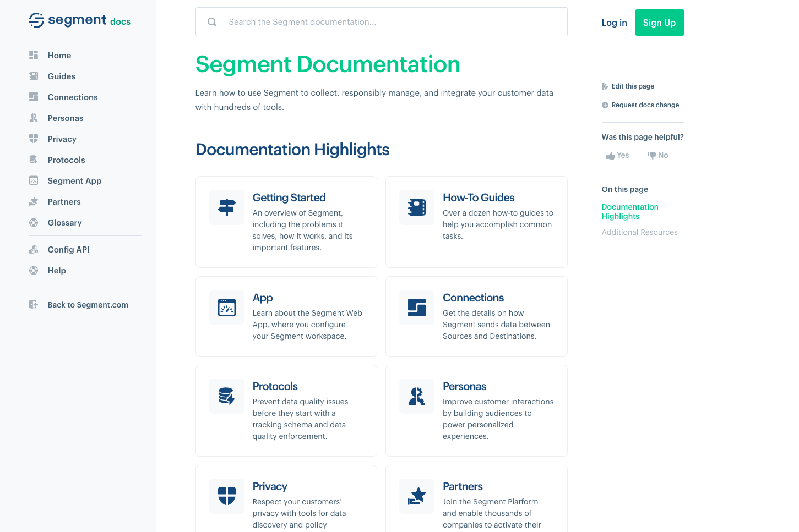Focus the Search the Segment documentation field
This screenshot has width=799, height=532.
(381, 22)
